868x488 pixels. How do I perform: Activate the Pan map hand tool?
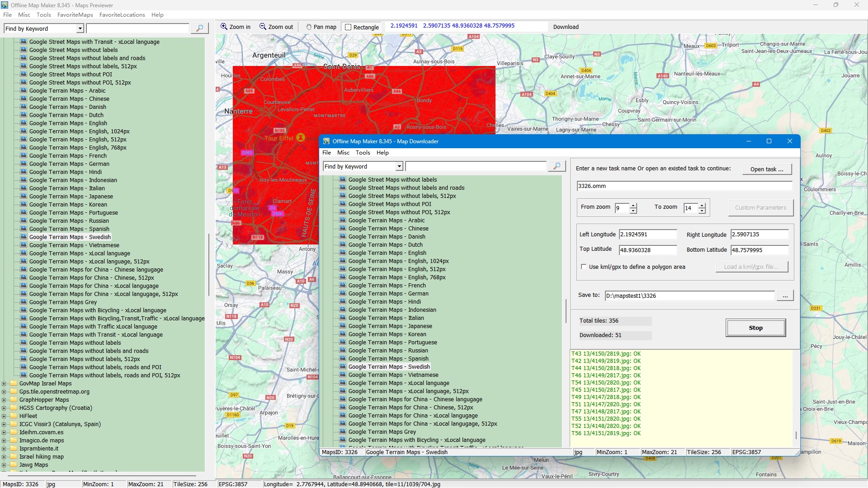pos(321,27)
